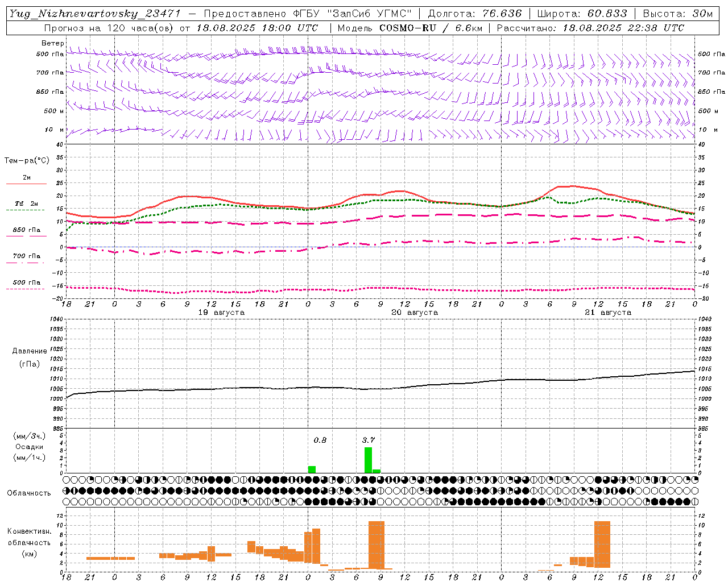Image resolution: width=728 pixels, height=582 pixels.
Task: Click the '(гПа)' unit under Давление
Action: (x=30, y=364)
